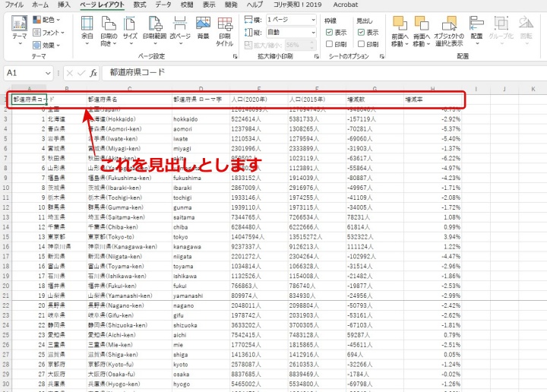Viewport: 547px width, 392px height.
Task: Switch to ヘルプ tab
Action: [255, 5]
